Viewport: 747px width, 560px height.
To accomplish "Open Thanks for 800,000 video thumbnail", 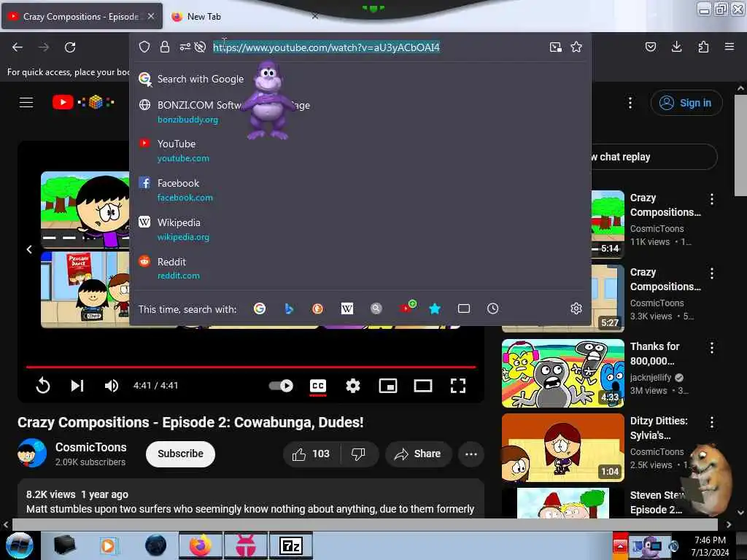I will coord(562,373).
